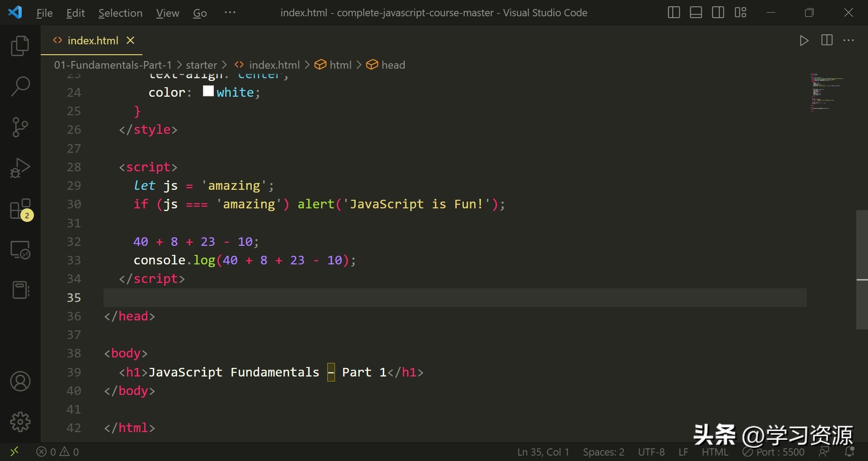Run the file with play button
Image resolution: width=868 pixels, height=461 pixels.
804,41
